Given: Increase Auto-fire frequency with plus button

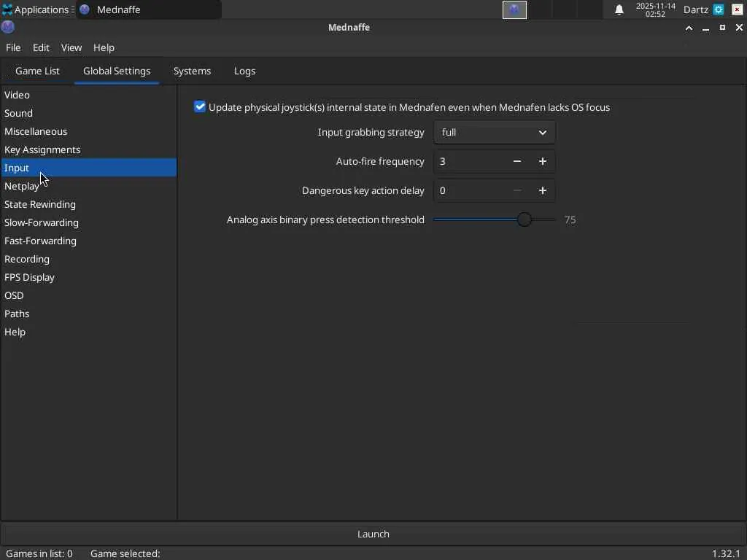Looking at the screenshot, I should point(542,161).
